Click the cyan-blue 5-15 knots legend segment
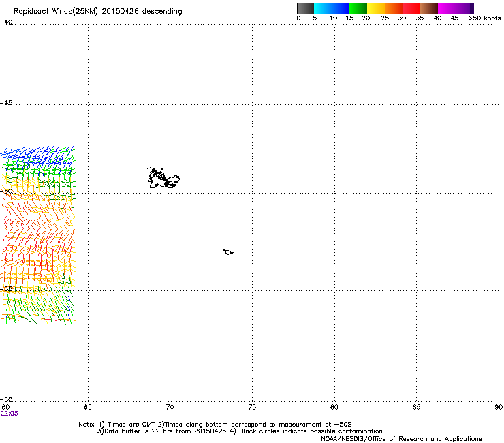This screenshot has width=504, height=443. pos(332,8)
